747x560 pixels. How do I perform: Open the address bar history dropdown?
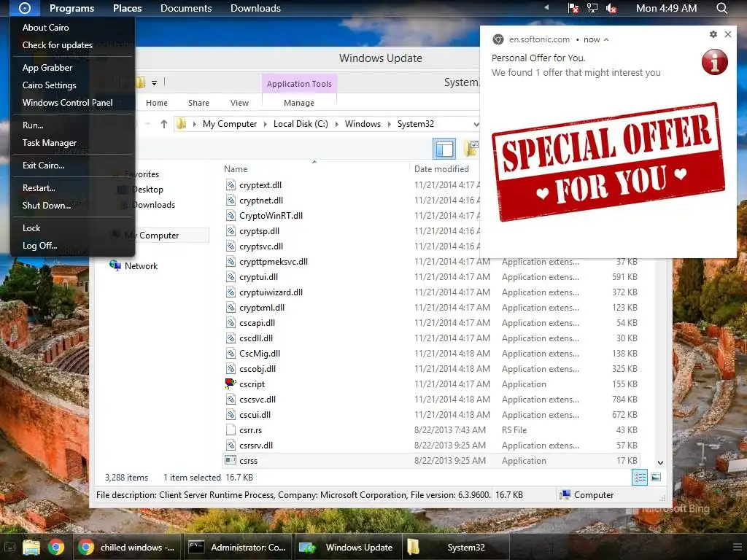476,124
